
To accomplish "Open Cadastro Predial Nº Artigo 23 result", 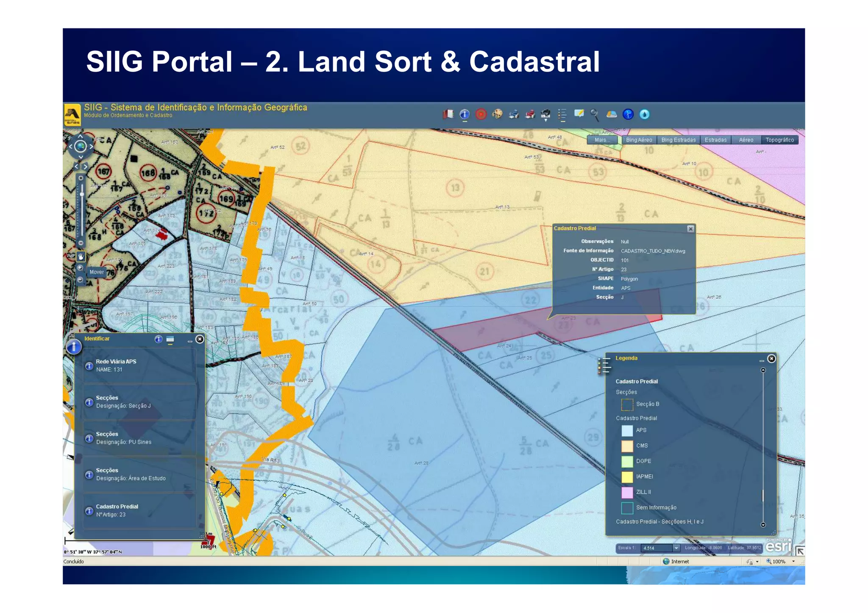I will pyautogui.click(x=139, y=510).
